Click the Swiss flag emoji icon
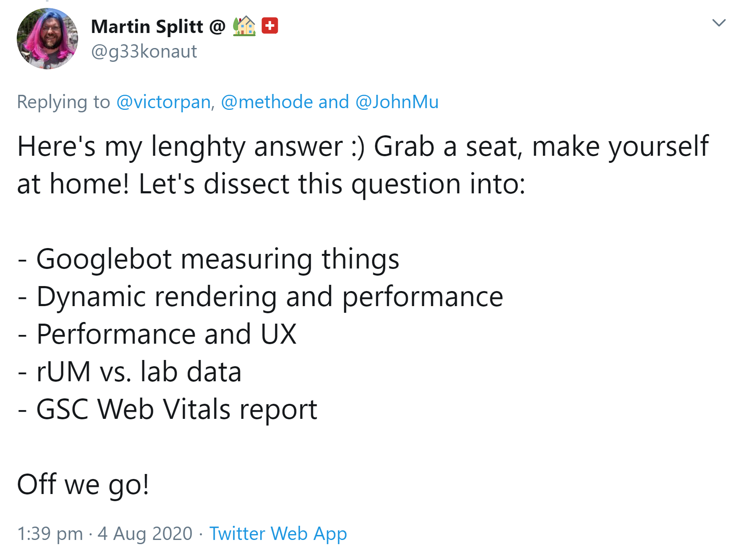 point(270,26)
